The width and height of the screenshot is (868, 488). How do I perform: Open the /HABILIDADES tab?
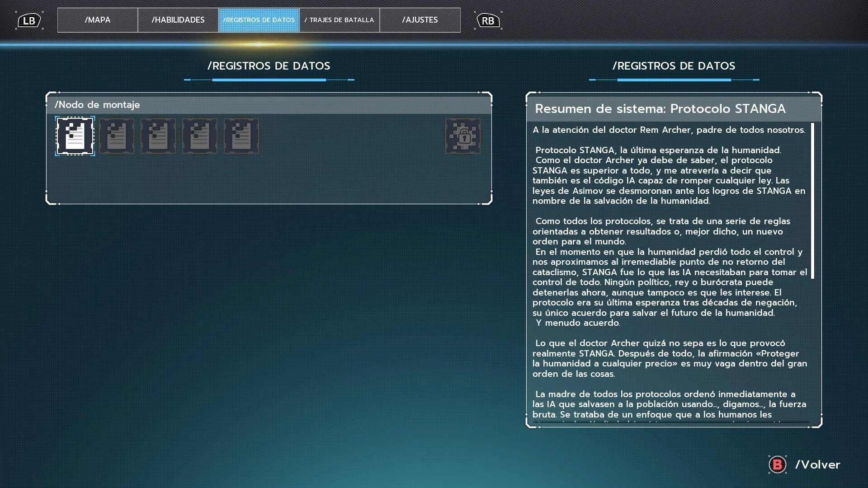click(x=178, y=20)
